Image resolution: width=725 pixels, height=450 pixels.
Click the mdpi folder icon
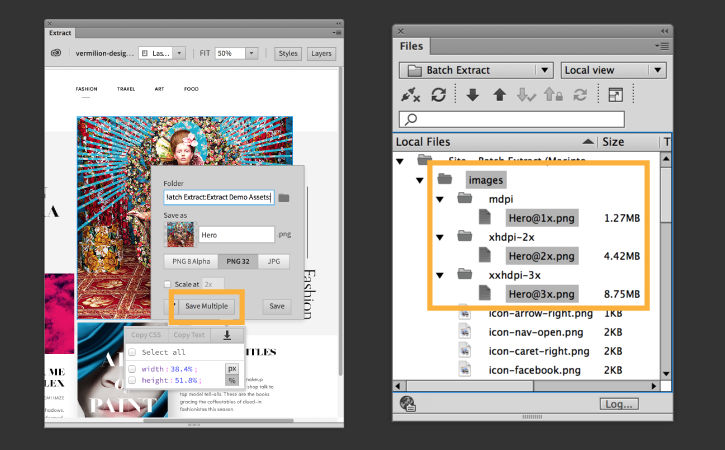[465, 198]
